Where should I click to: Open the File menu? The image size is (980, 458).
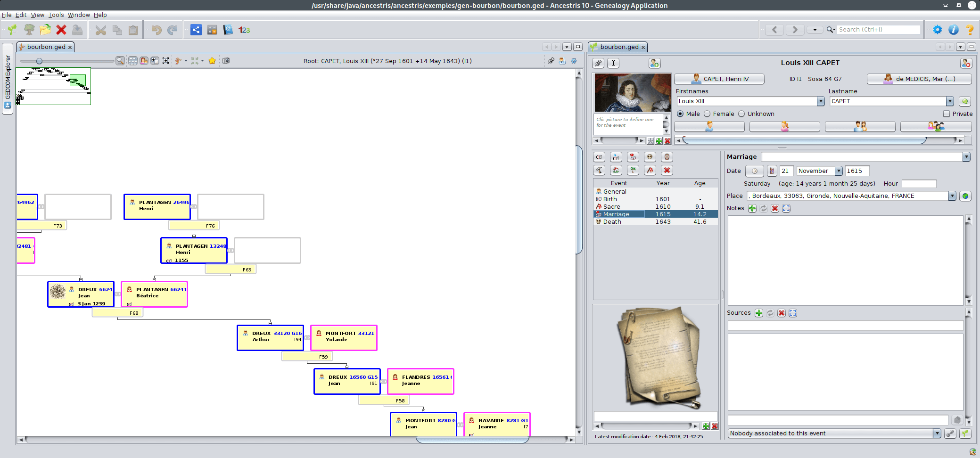[7, 15]
